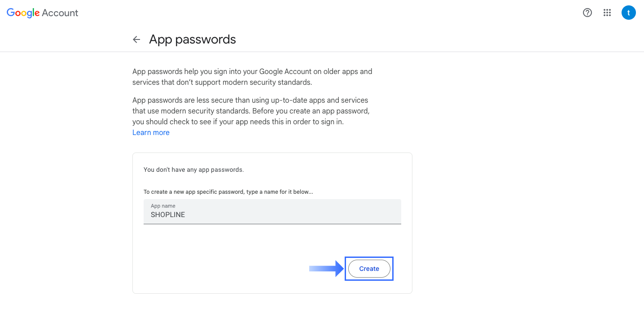Click the App name label above SHOPLINE
Screen dimensions: 644x331
(162, 205)
